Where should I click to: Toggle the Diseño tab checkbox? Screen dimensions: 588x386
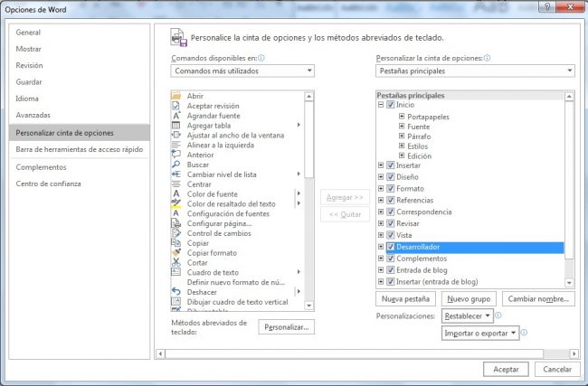coord(391,177)
